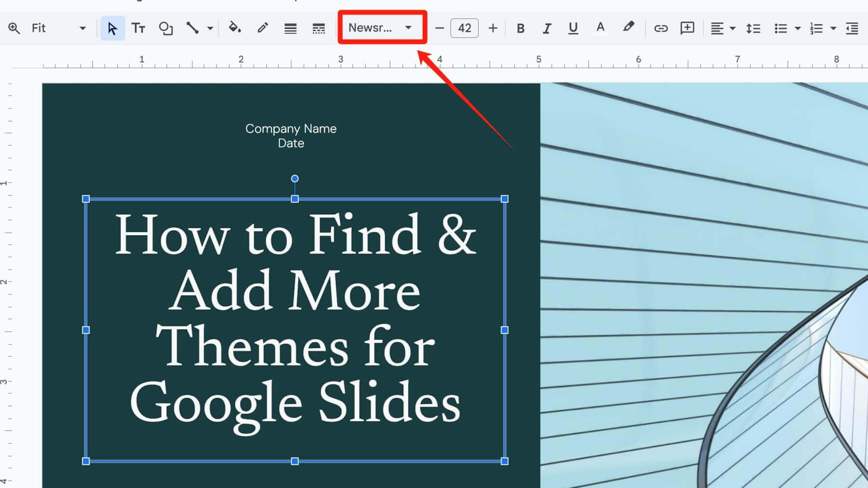Select the Line drawing tool
This screenshot has height=488, width=868.
[x=192, y=28]
